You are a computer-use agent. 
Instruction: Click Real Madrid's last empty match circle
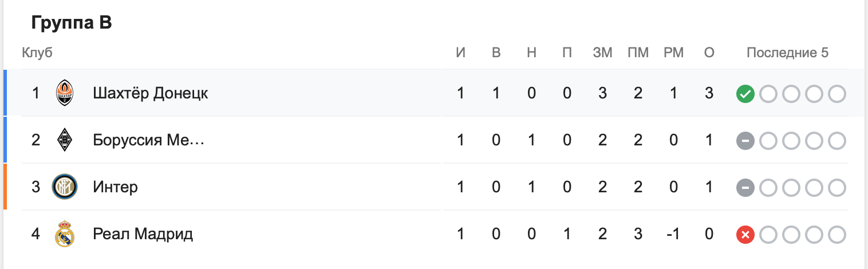point(837,235)
